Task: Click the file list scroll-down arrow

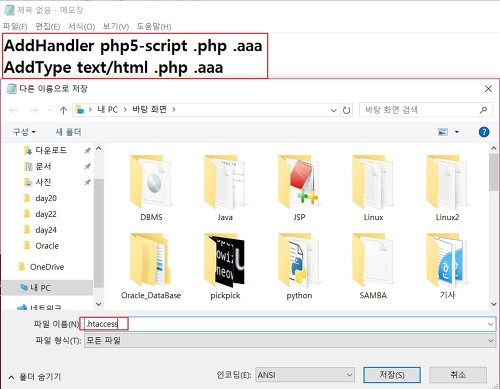Action: tap(494, 304)
